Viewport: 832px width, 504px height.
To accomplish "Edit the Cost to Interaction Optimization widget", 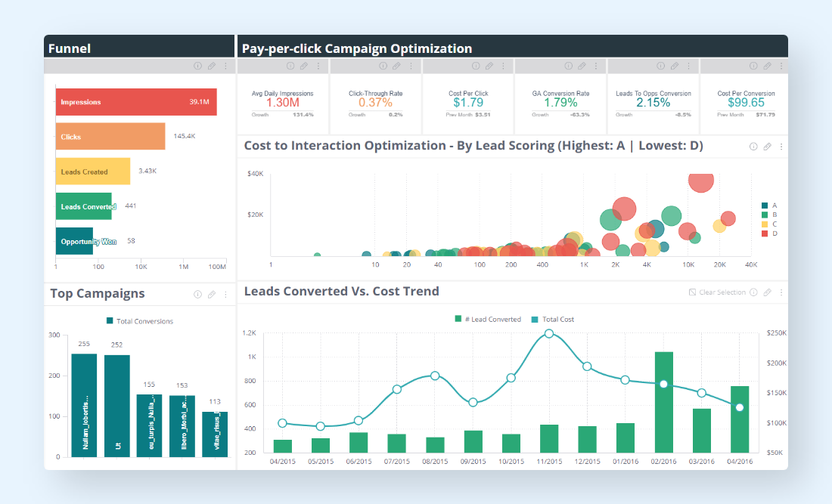I will click(x=767, y=147).
